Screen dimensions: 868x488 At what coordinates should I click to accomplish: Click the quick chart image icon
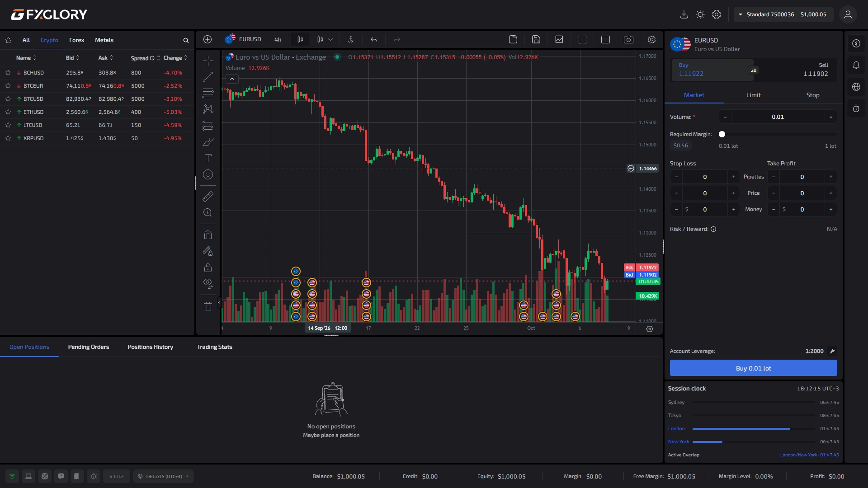click(x=559, y=39)
